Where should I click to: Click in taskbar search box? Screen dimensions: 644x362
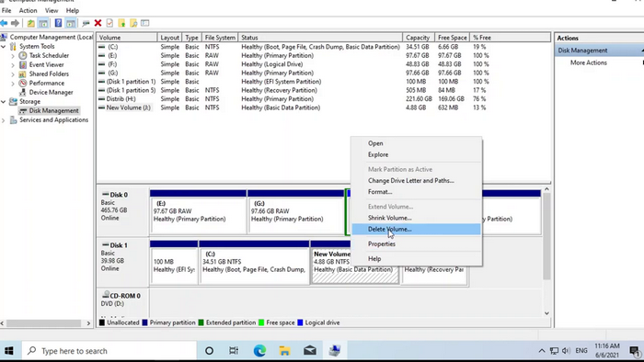click(109, 351)
